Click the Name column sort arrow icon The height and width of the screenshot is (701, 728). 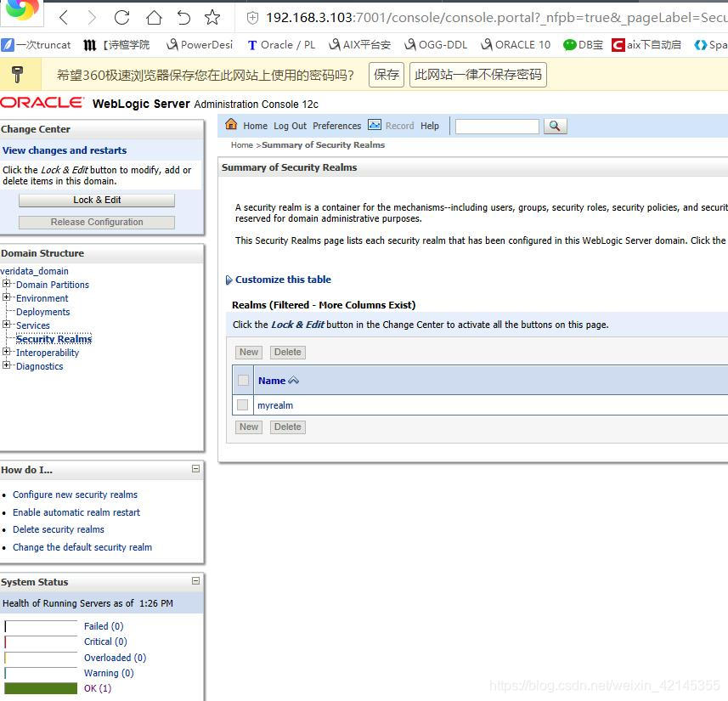pyautogui.click(x=293, y=381)
